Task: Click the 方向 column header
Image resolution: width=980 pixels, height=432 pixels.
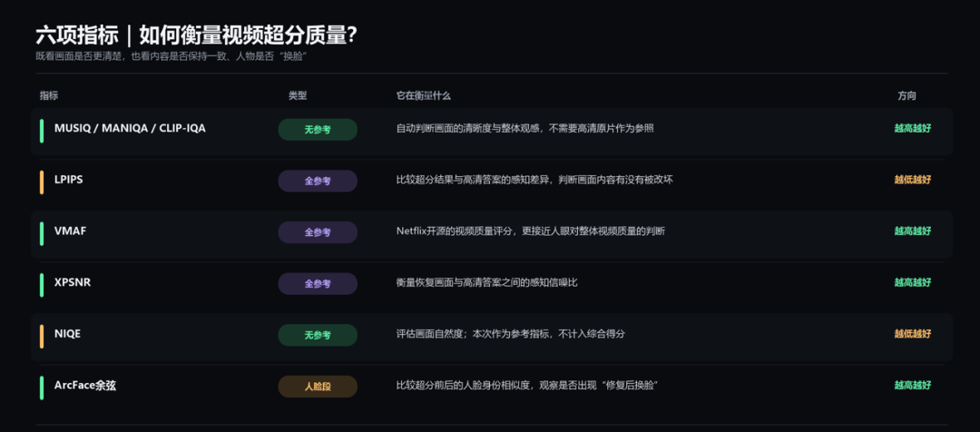Action: 906,95
